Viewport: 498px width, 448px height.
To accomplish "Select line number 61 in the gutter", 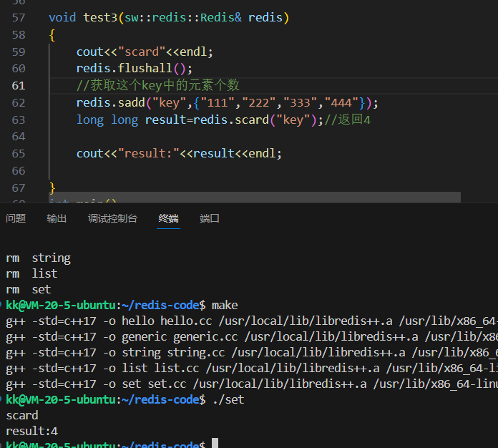I will [18, 85].
